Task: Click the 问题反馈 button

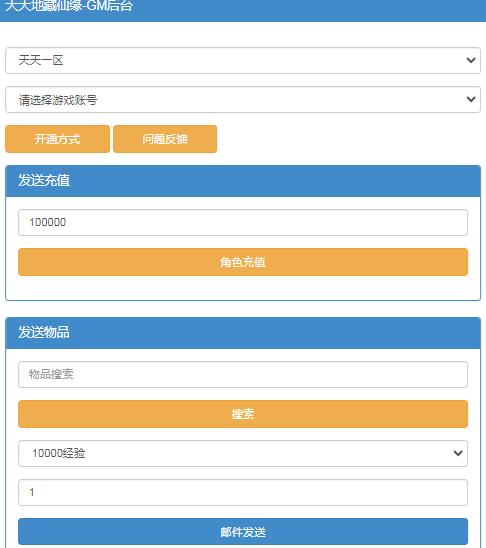Action: click(x=165, y=139)
